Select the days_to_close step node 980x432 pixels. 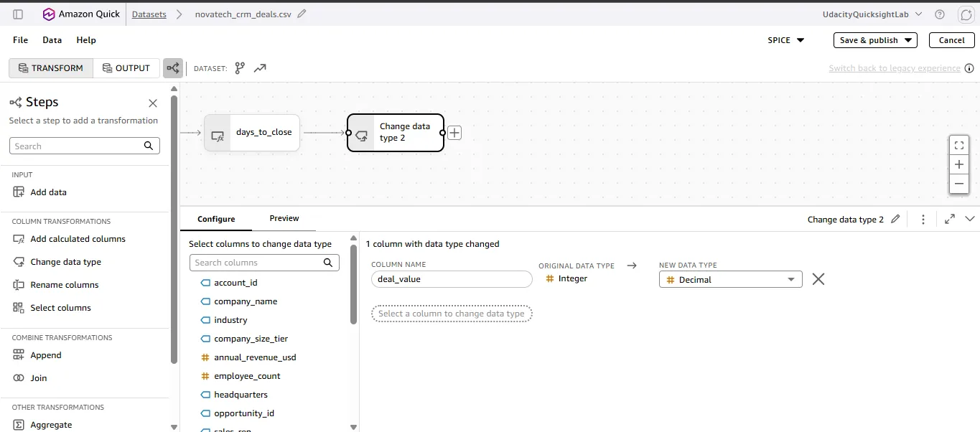tap(252, 133)
